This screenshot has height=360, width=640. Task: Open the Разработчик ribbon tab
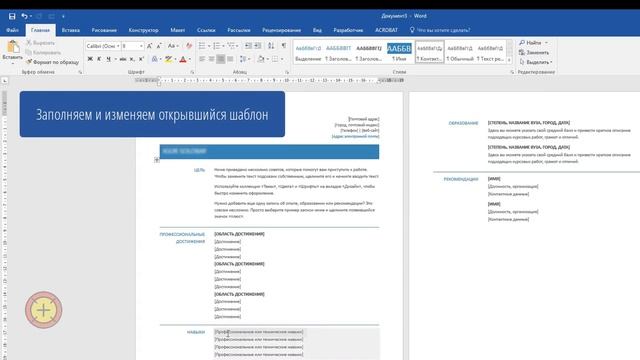pos(348,30)
